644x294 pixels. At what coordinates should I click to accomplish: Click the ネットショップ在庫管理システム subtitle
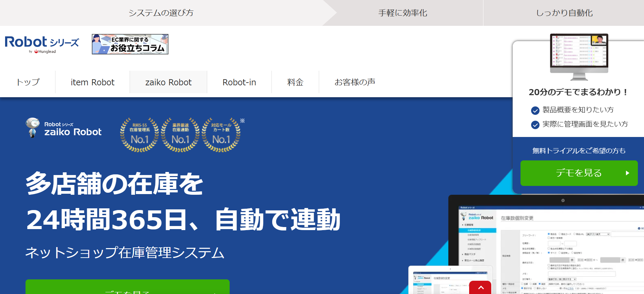(125, 253)
